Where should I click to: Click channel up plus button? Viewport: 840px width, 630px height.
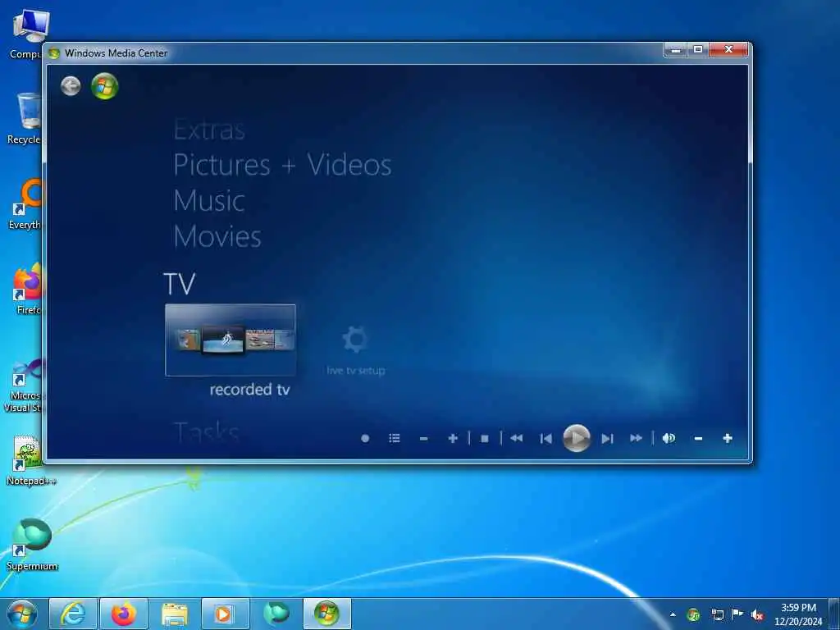(x=453, y=438)
